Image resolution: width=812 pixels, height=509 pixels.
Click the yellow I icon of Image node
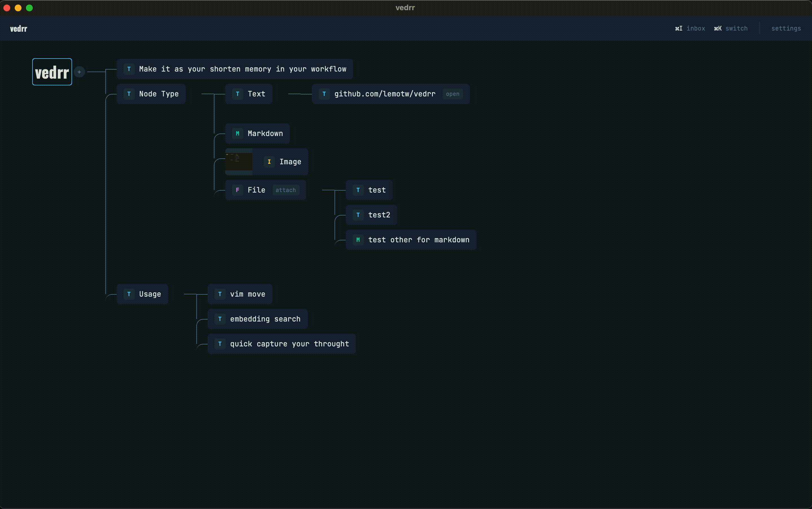tap(269, 162)
